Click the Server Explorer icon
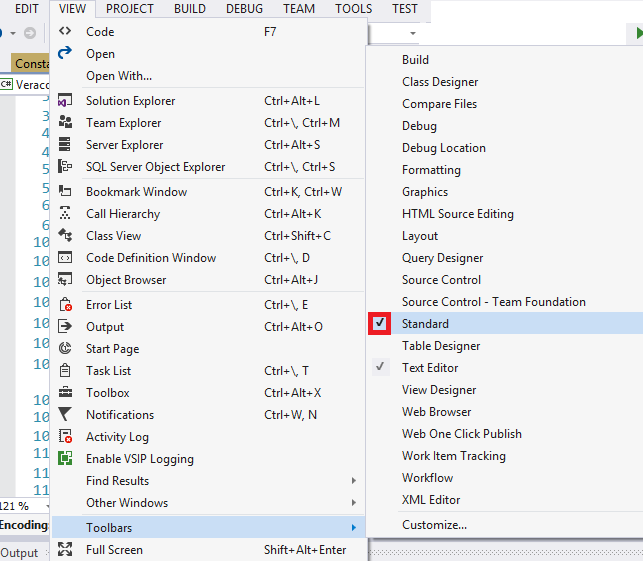Image resolution: width=643 pixels, height=561 pixels. 65,144
